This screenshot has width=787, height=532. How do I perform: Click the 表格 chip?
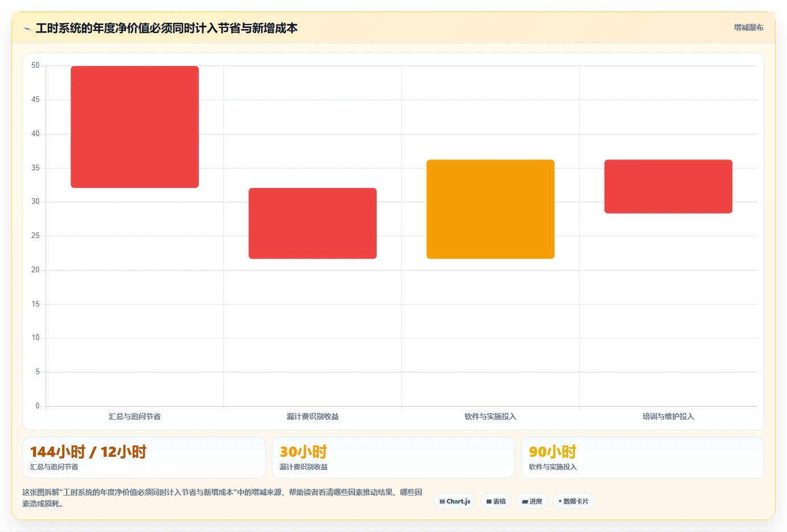496,501
